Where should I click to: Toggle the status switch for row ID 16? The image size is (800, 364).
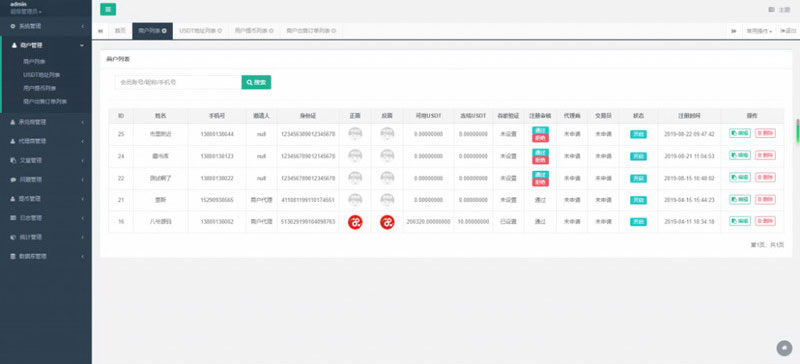click(x=638, y=222)
